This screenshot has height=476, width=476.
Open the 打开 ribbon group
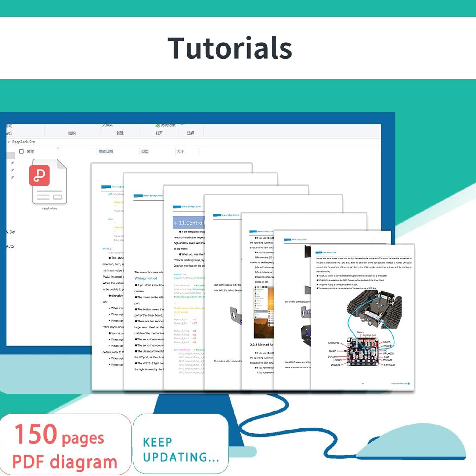[x=159, y=133]
